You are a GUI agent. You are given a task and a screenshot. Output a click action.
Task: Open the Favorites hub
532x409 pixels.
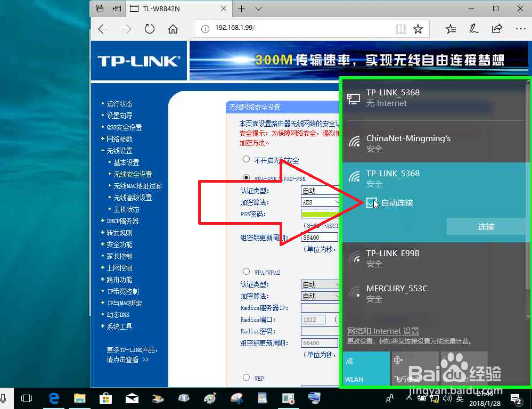coord(451,29)
